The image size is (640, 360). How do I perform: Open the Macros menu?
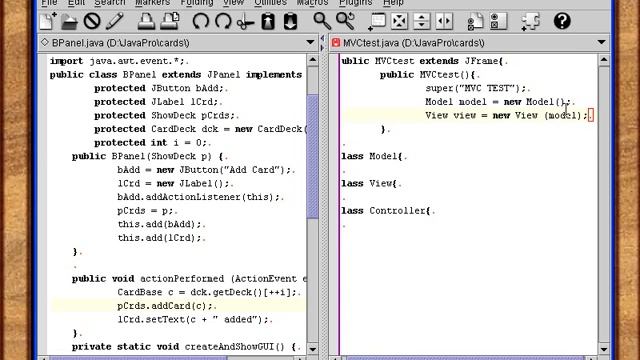(x=312, y=3)
